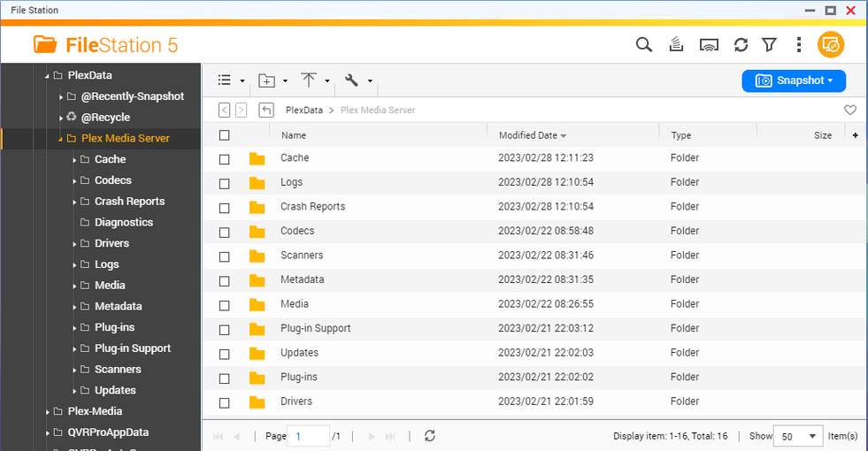Sort by the Type column header
Screen dimensions: 868x451
681,135
